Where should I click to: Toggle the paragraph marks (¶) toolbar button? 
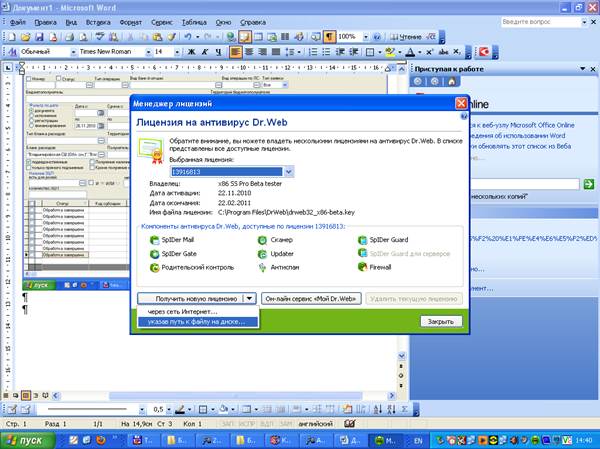click(x=329, y=37)
